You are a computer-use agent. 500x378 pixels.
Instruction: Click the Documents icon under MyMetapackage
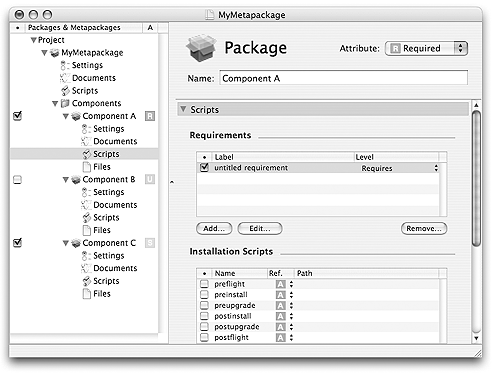65,78
